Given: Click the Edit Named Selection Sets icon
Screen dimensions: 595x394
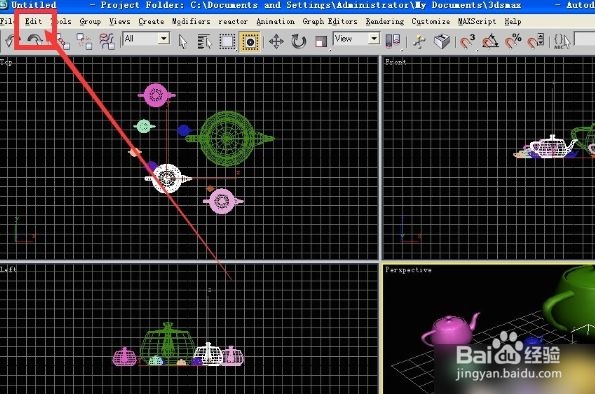Looking at the screenshot, I should coord(562,41).
